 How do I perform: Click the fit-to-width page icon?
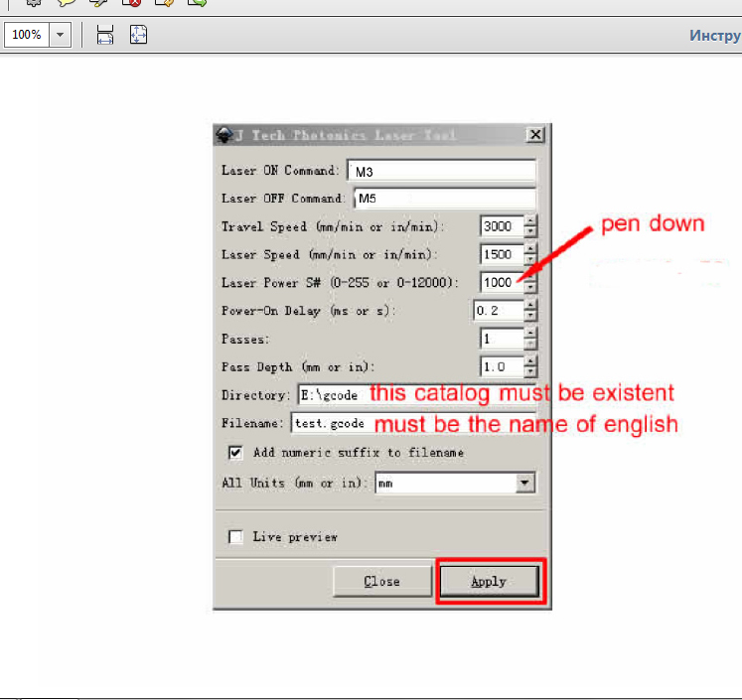click(104, 35)
